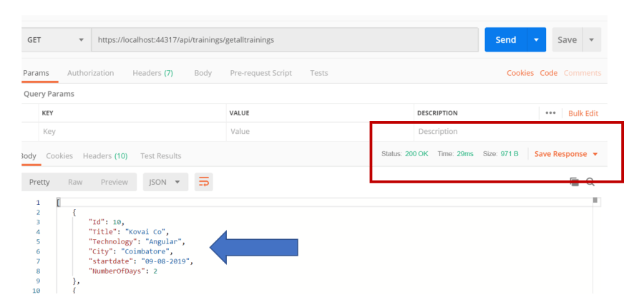Screen dimensions: 644x295
Task: Open the request Headers (7) tab
Action: [x=152, y=73]
